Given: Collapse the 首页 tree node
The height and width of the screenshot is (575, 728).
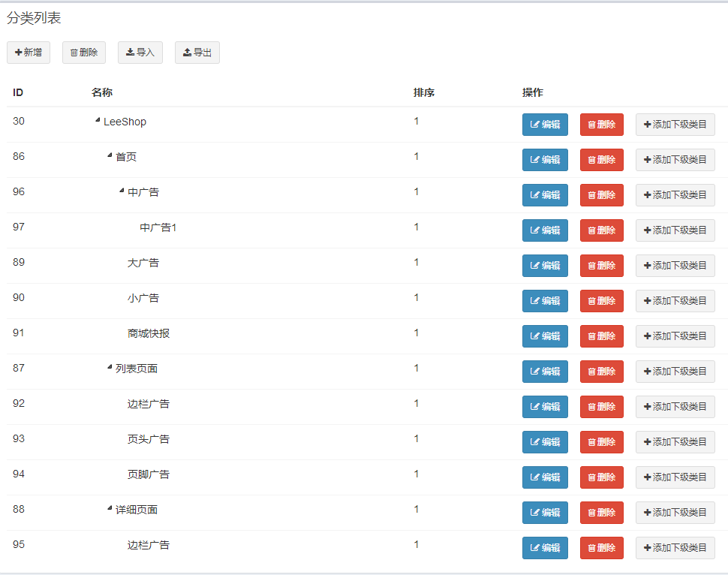Looking at the screenshot, I should tap(110, 155).
